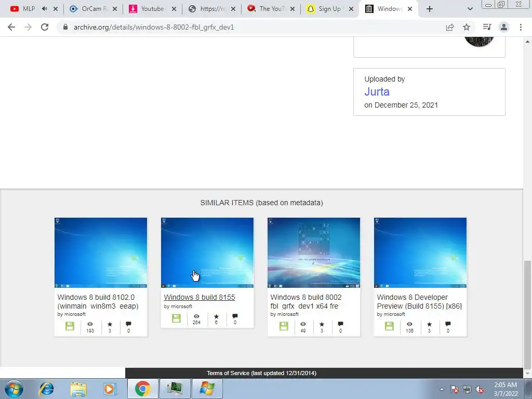Image resolution: width=532 pixels, height=399 pixels.
Task: Click the scrollbar up arrow
Action: 527,42
